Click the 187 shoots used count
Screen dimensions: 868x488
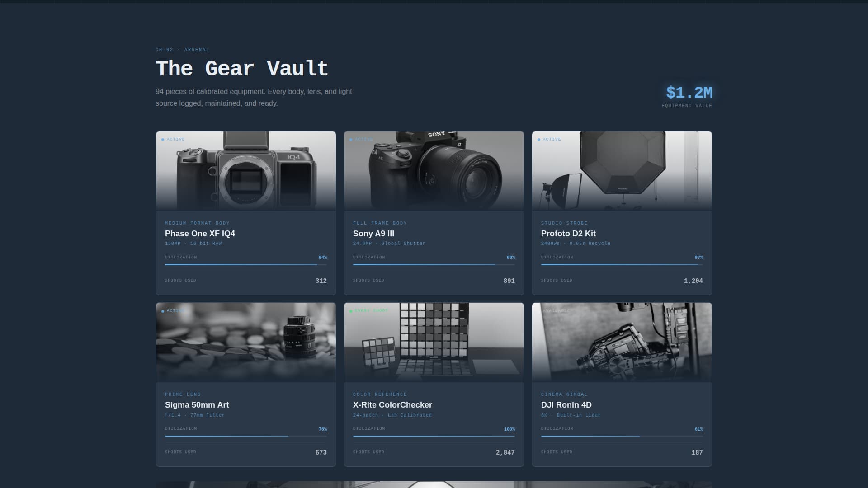tap(697, 453)
